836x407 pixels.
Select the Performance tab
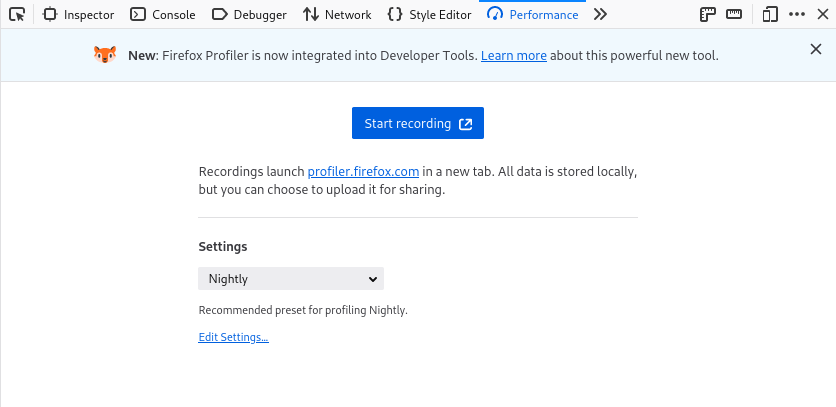click(533, 15)
